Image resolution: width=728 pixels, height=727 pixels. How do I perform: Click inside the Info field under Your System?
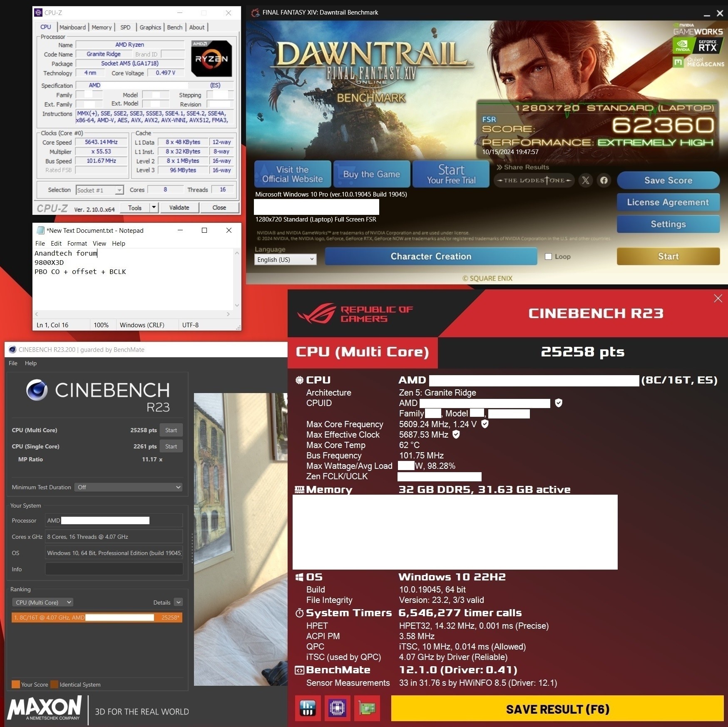tap(113, 569)
